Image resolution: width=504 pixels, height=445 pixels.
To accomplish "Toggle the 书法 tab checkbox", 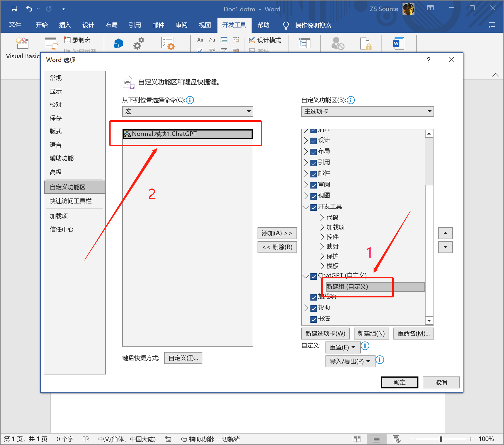I will point(314,319).
